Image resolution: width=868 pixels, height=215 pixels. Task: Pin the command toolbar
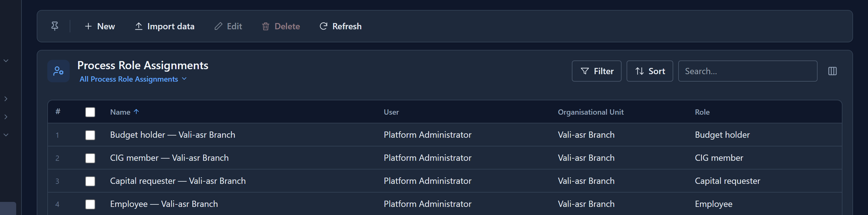[54, 26]
